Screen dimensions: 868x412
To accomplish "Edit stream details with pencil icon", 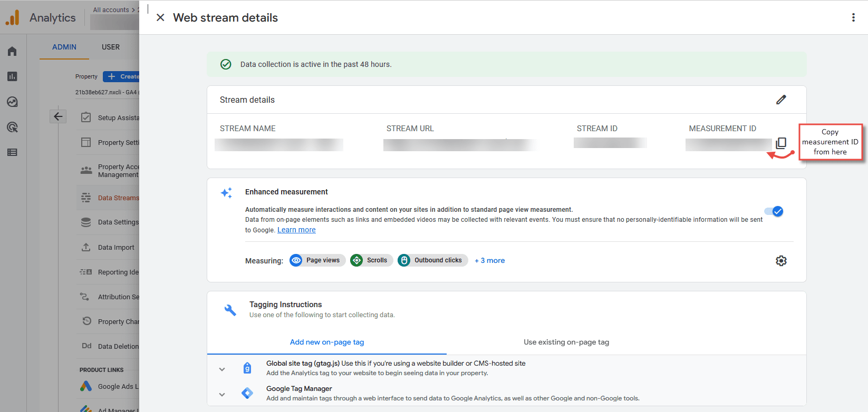I will point(781,100).
